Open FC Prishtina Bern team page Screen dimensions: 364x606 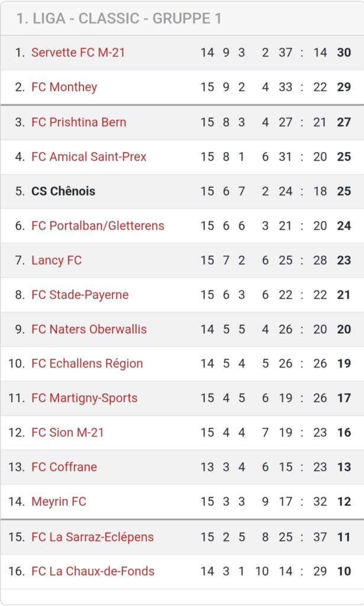[78, 122]
